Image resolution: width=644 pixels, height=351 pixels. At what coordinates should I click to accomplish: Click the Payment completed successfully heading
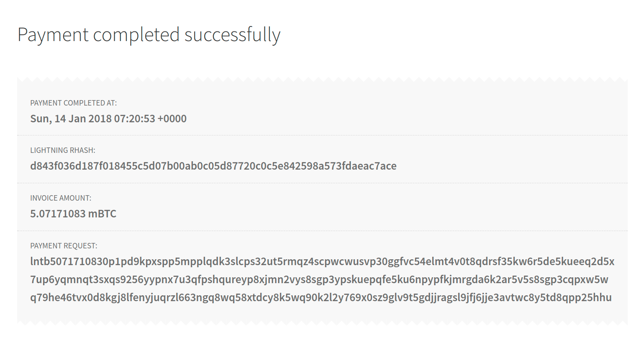[149, 35]
